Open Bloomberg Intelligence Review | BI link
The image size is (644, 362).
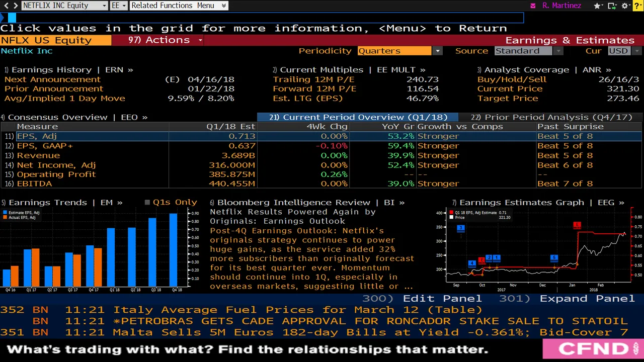tap(307, 203)
